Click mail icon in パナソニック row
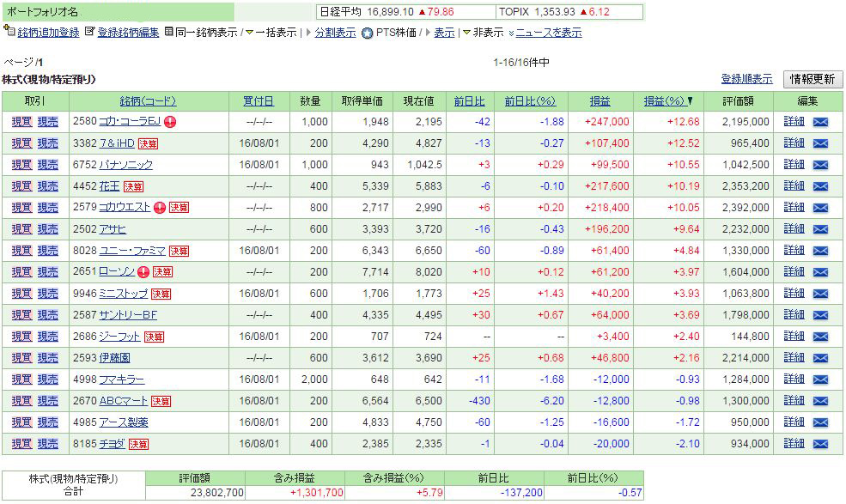The height and width of the screenshot is (504, 846). pos(820,165)
